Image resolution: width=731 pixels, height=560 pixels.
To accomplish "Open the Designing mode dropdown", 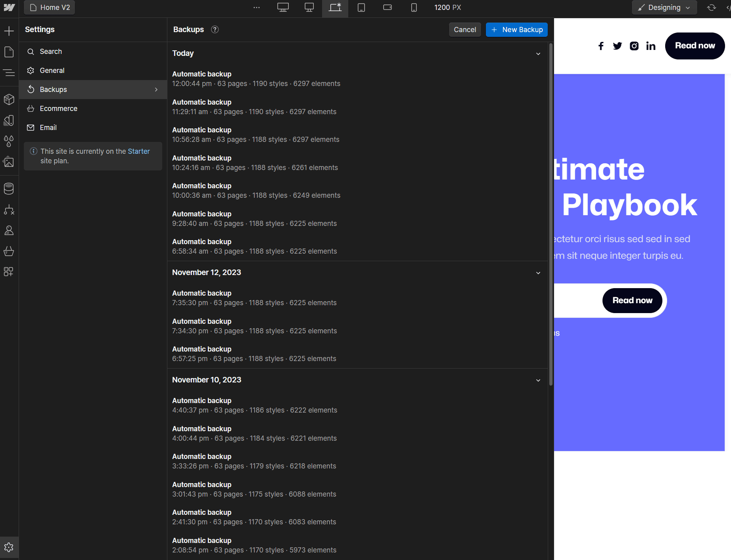I will 664,8.
